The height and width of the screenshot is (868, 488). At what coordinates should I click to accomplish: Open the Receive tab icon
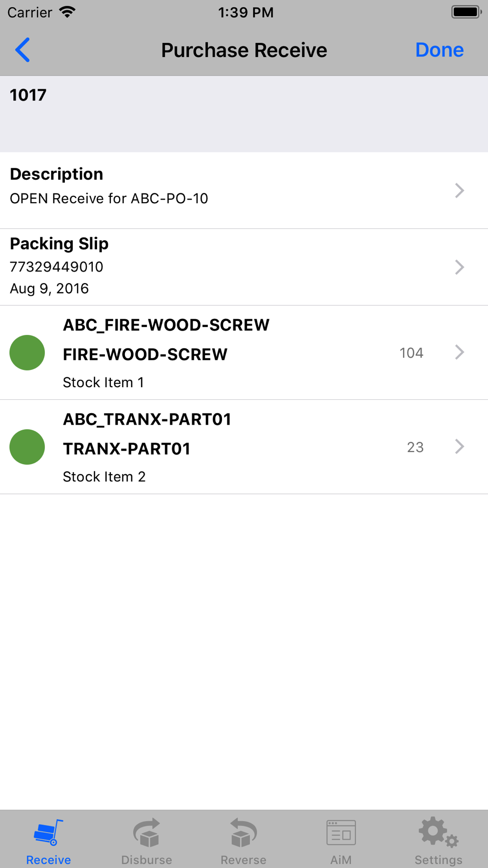click(48, 833)
